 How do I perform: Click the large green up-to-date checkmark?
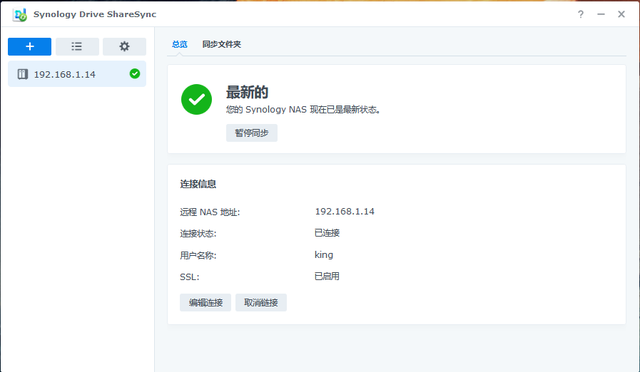click(196, 99)
